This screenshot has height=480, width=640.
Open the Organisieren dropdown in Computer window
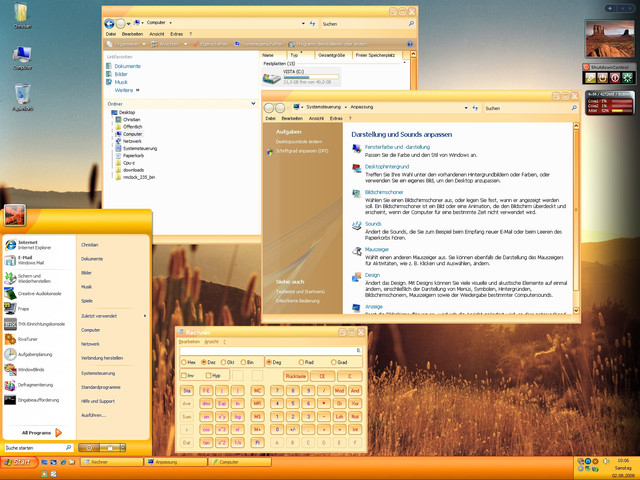126,44
